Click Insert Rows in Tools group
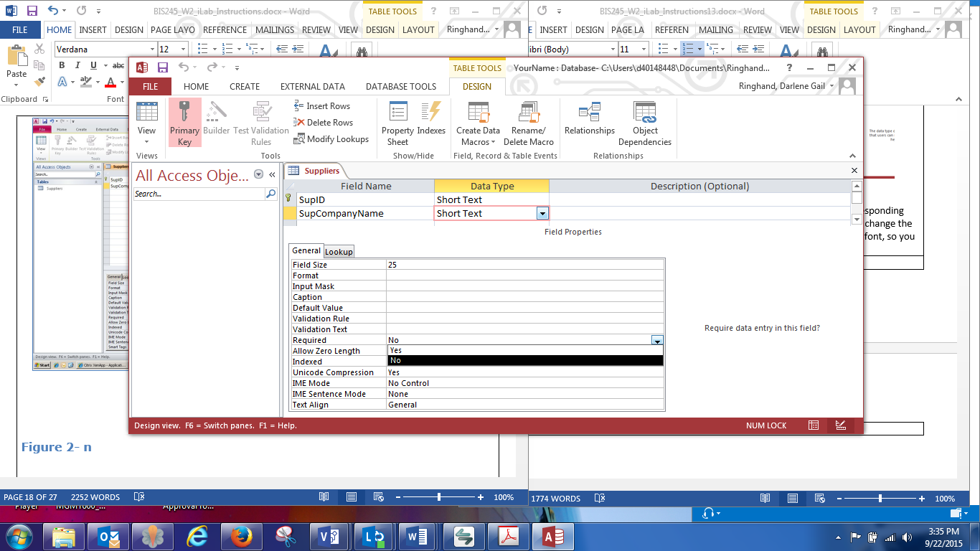 click(x=321, y=105)
